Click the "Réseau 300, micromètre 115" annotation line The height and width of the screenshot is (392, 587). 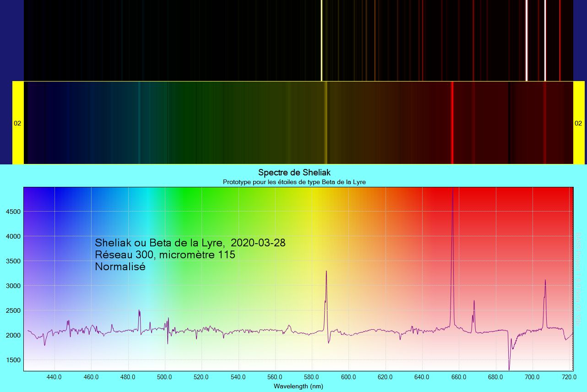tap(165, 255)
